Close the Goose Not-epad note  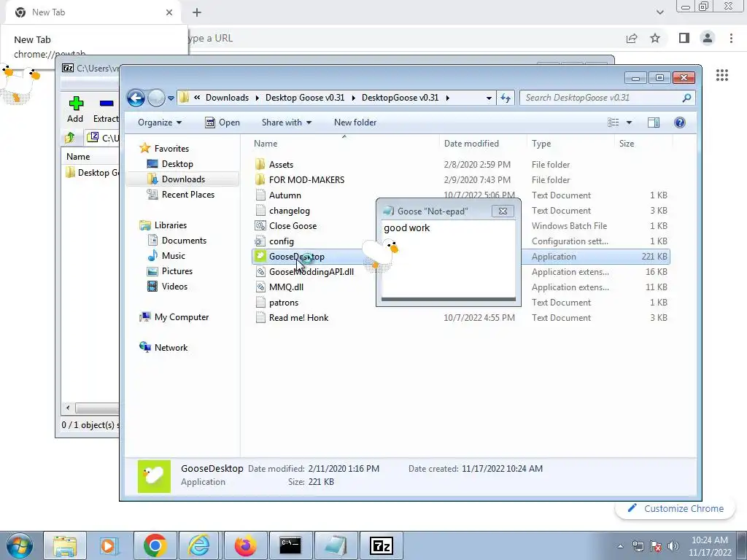[503, 211]
